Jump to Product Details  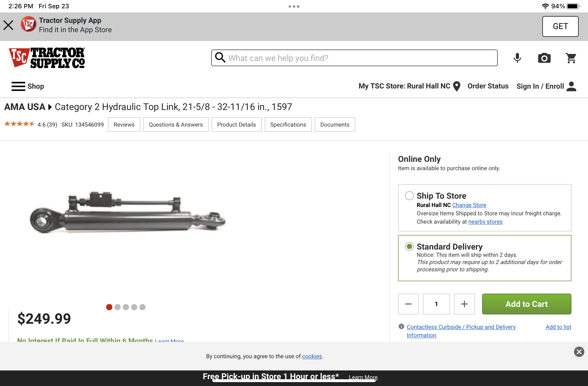pos(236,125)
